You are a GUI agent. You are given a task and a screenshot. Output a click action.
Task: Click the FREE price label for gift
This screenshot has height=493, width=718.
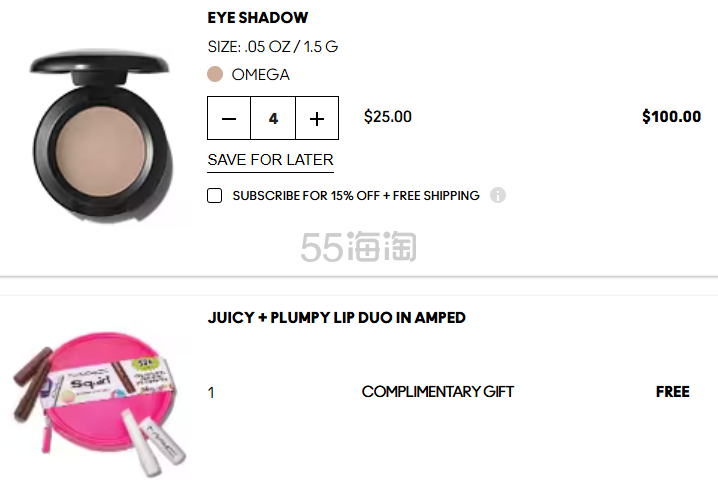672,392
